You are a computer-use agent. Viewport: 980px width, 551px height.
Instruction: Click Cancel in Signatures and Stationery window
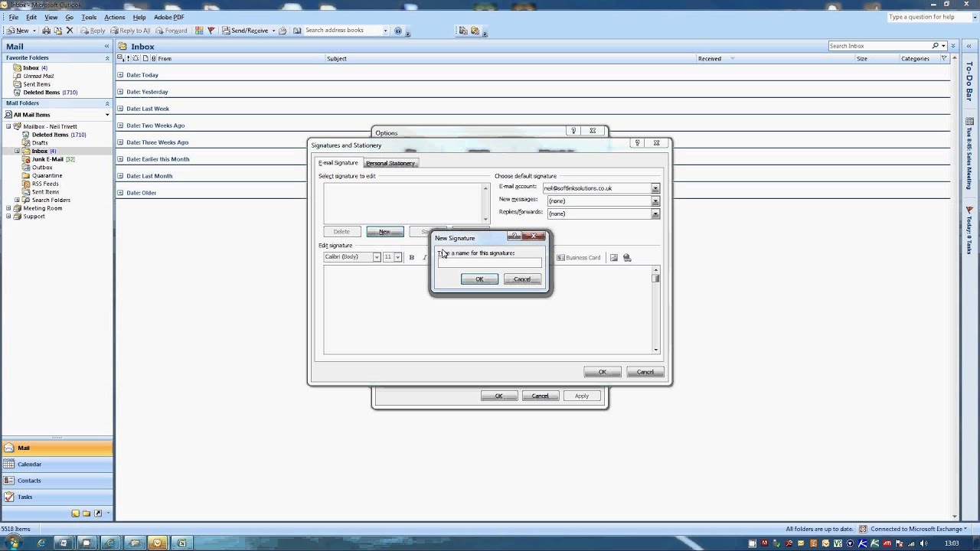pos(645,372)
